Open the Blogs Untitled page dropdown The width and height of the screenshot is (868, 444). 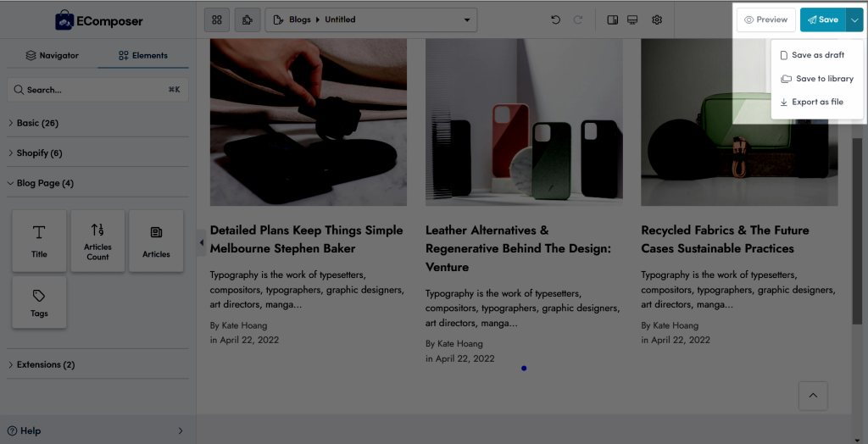(371, 20)
